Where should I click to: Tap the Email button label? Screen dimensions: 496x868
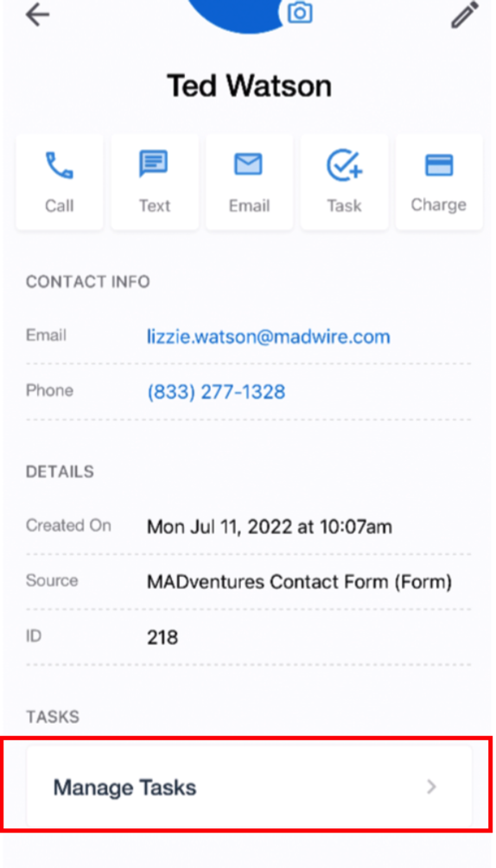pos(249,206)
